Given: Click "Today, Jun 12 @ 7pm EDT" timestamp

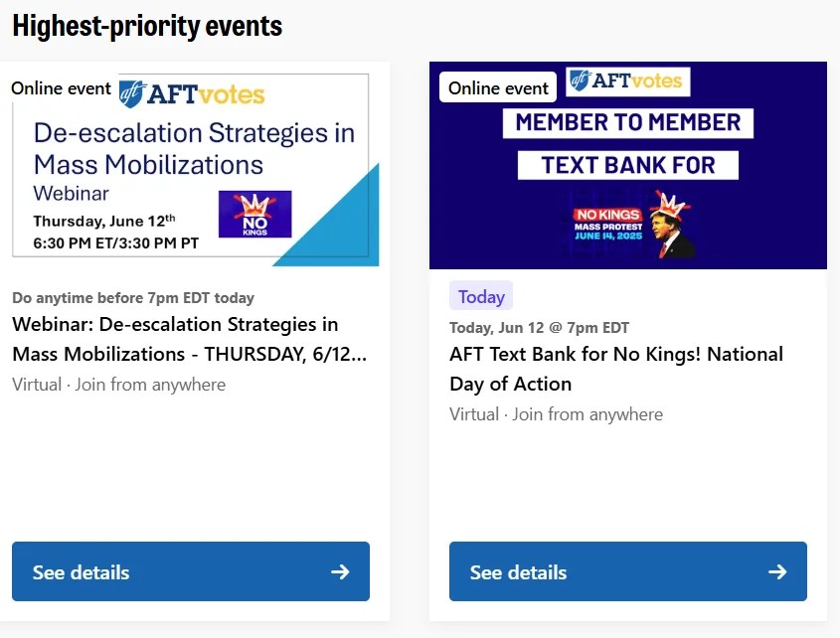Looking at the screenshot, I should [x=539, y=328].
